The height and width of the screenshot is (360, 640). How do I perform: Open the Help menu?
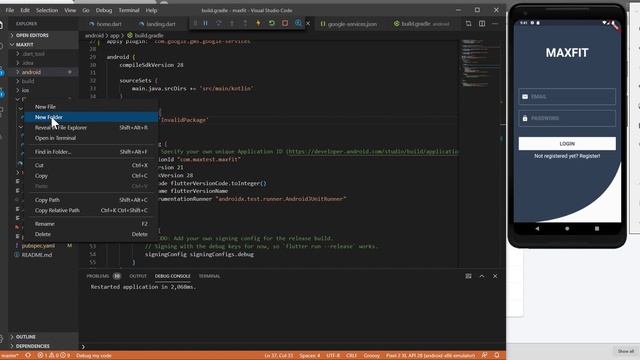[x=151, y=10]
